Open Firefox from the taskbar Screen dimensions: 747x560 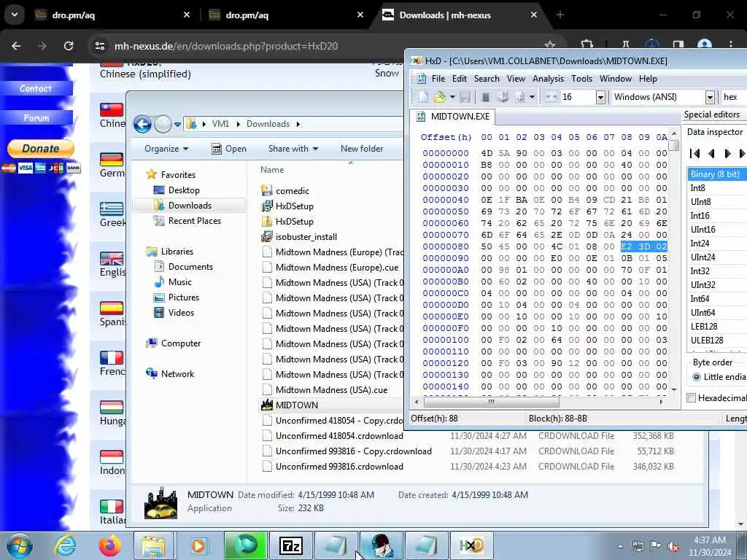109,545
